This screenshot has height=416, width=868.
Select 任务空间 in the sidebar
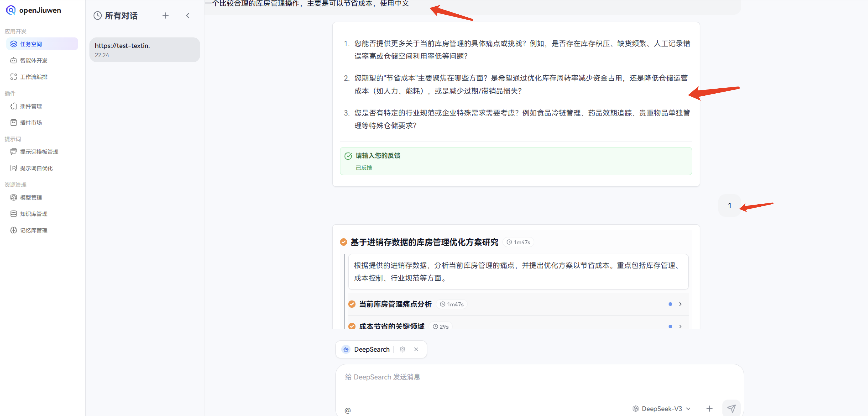click(x=31, y=44)
